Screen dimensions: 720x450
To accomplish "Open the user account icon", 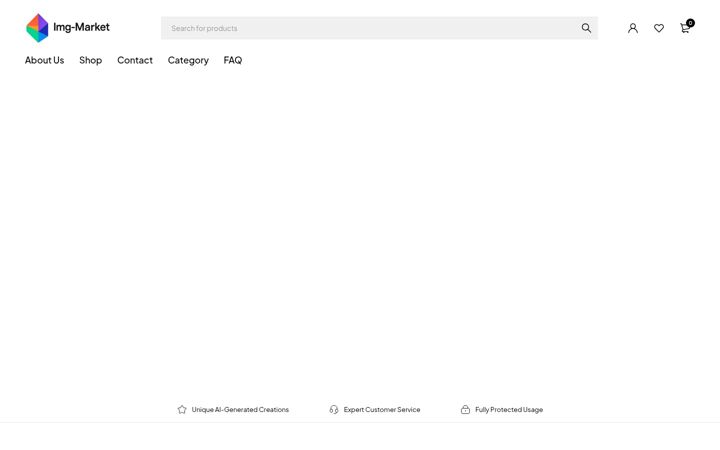I will click(x=633, y=28).
